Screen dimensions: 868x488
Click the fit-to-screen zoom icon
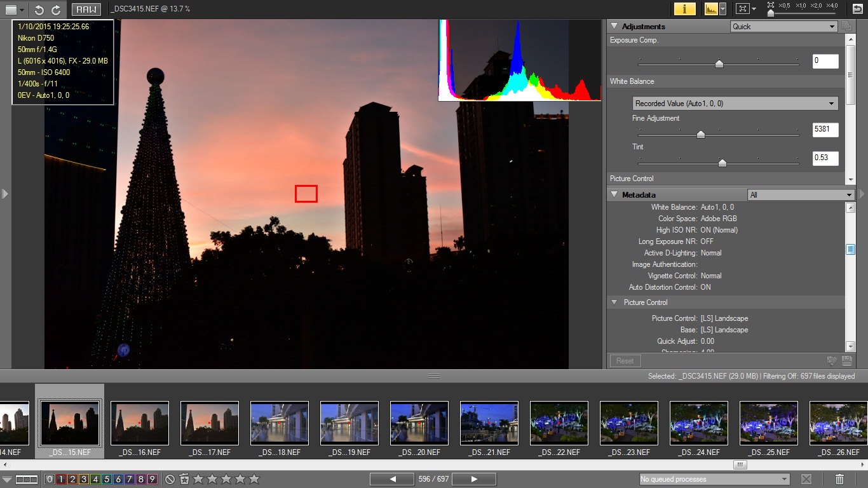point(742,9)
